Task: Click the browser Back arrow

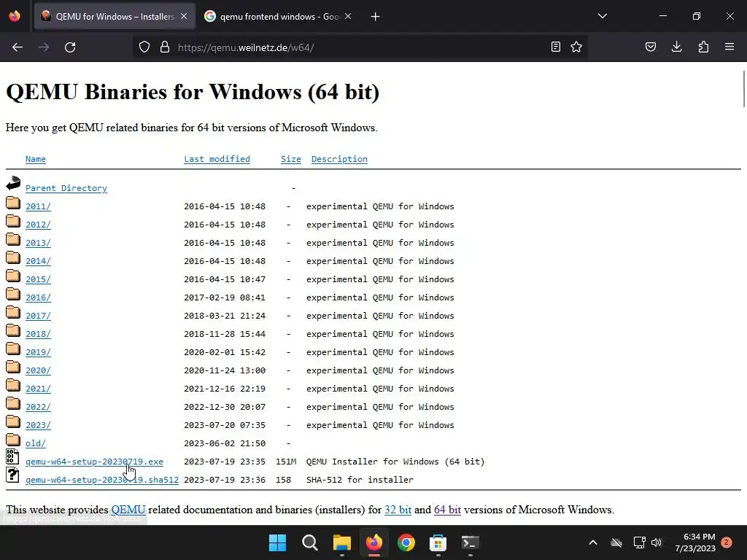Action: tap(18, 47)
